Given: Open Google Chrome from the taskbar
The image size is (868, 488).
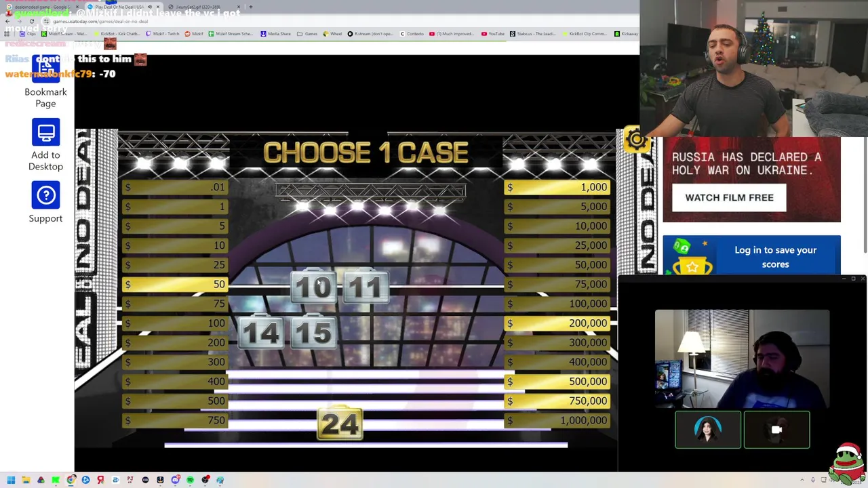Looking at the screenshot, I should [71, 480].
